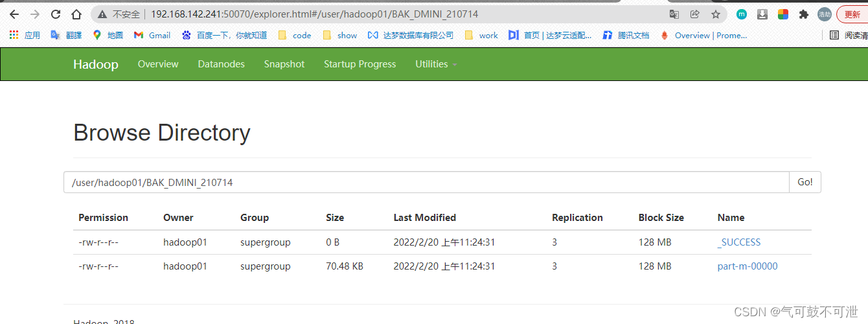Open the 翻譯 translate bookmark

point(66,36)
